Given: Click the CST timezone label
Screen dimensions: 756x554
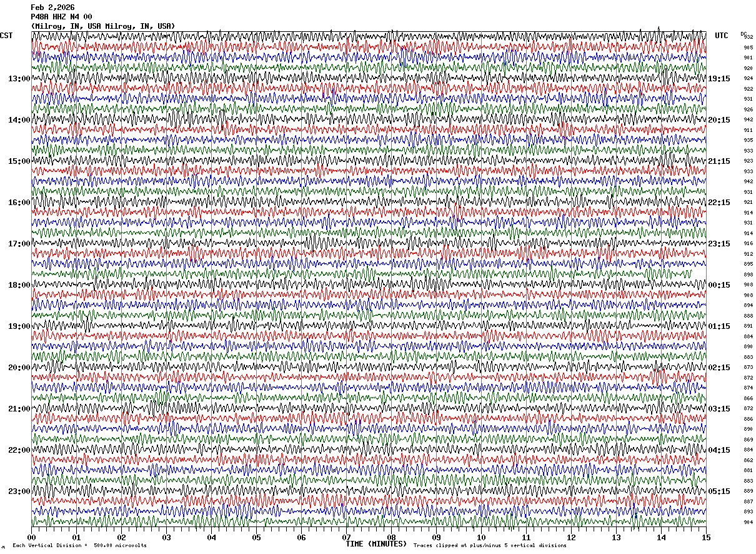Looking at the screenshot, I should point(6,36).
